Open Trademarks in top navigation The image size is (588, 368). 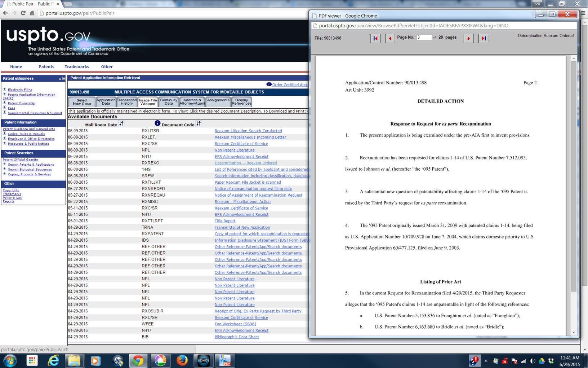tap(77, 67)
